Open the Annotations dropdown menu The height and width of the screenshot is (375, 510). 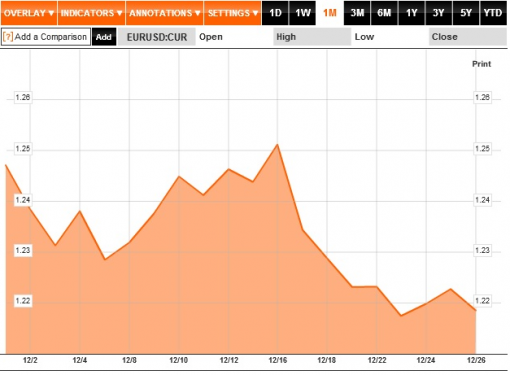coord(164,13)
